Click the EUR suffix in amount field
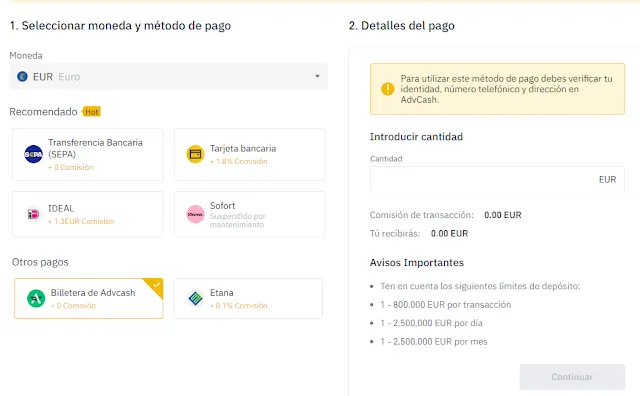640x396 pixels. point(607,180)
